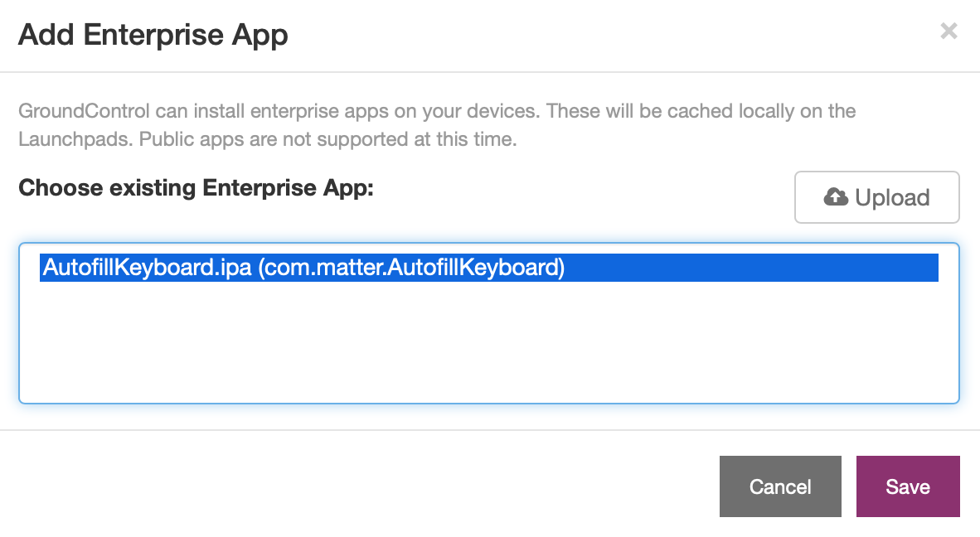980x537 pixels.
Task: Close the Add Enterprise App dialog
Action: pos(948,31)
